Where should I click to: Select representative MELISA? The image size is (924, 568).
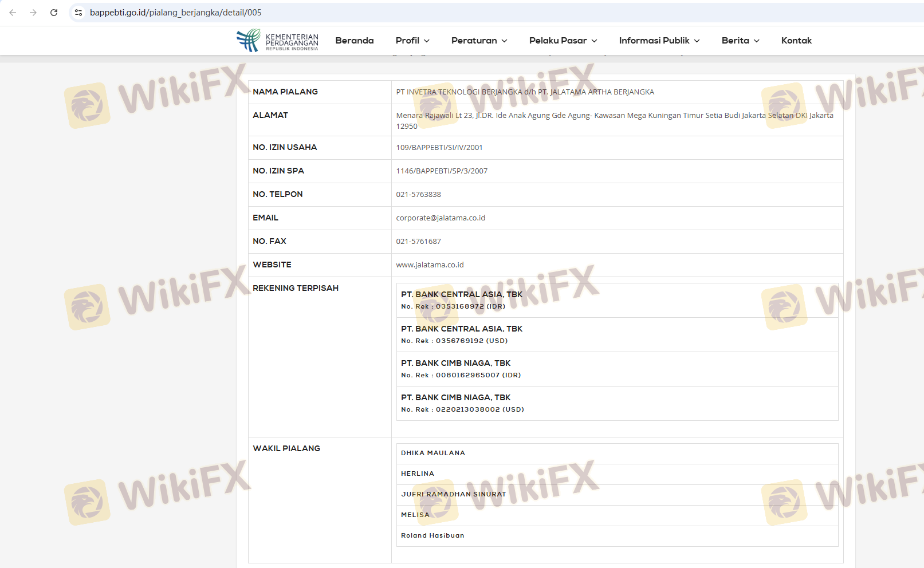tap(415, 515)
